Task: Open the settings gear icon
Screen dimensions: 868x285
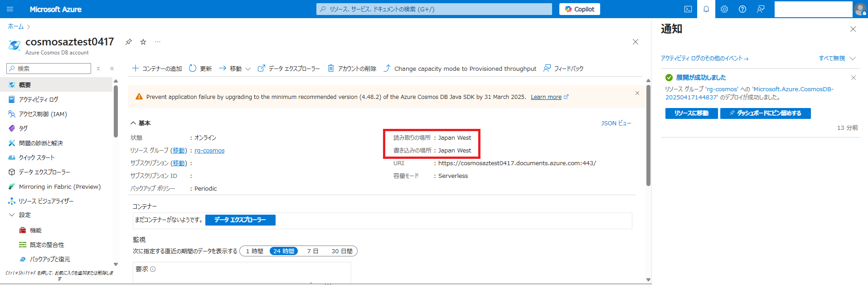Action: click(x=724, y=9)
